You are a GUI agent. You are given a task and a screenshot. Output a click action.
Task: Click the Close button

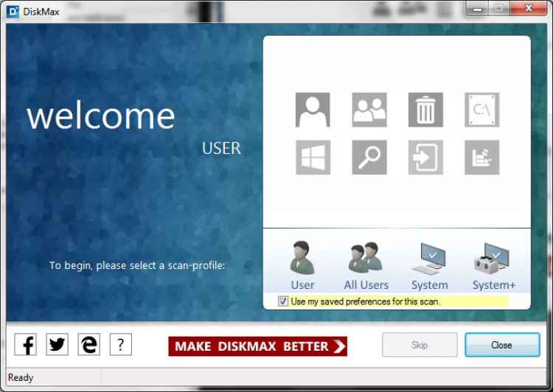[x=502, y=345]
